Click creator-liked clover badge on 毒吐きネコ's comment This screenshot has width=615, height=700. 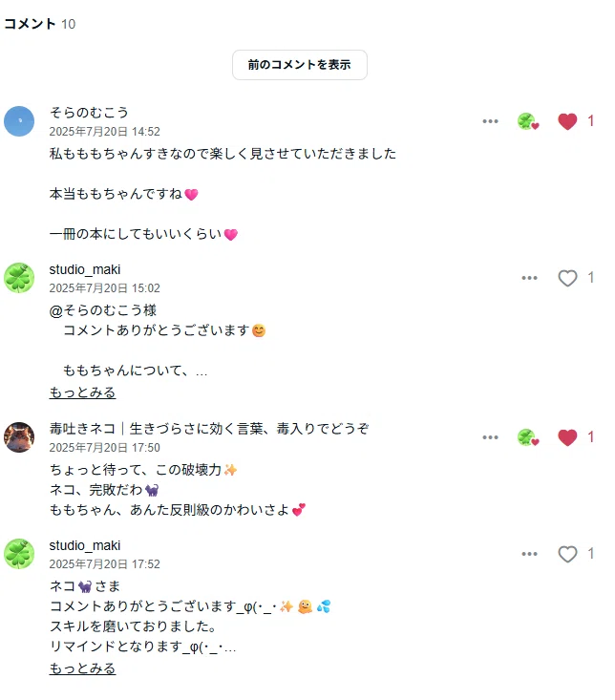tap(528, 437)
